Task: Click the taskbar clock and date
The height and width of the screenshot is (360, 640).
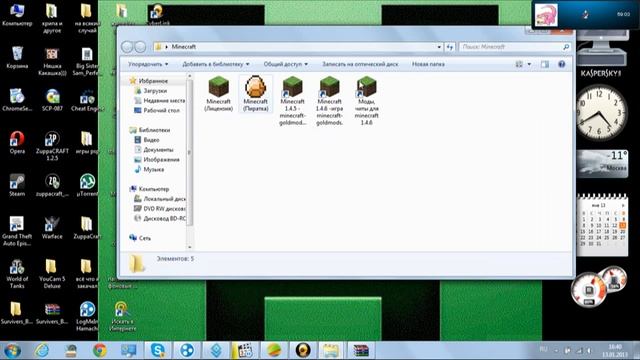Action: (x=614, y=351)
